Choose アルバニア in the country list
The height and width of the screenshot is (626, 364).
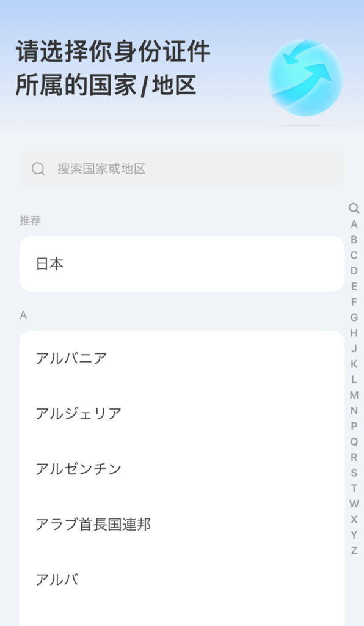tap(182, 358)
